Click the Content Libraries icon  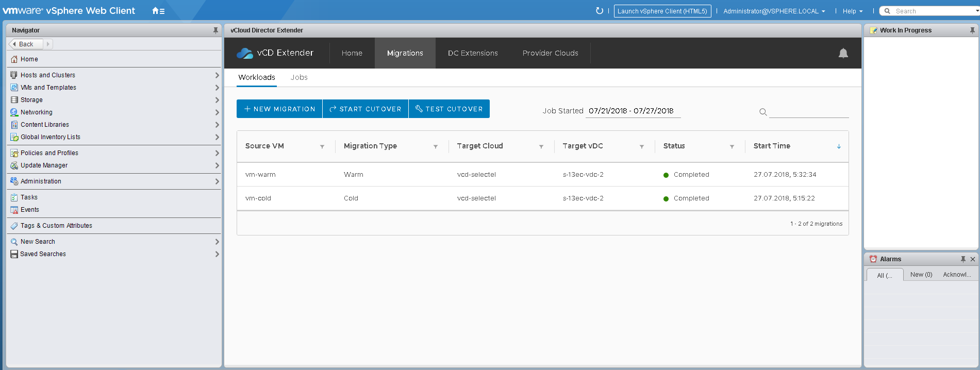(x=14, y=125)
